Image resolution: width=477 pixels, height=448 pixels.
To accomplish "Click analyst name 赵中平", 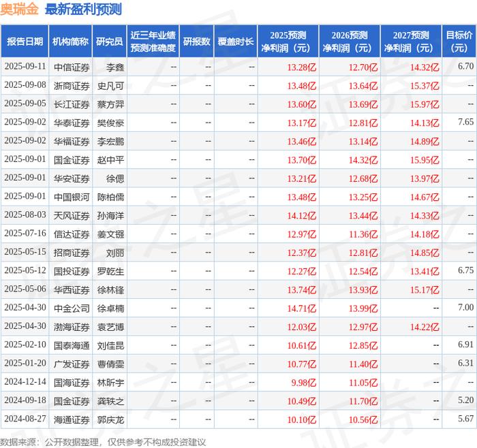I will (x=110, y=160).
